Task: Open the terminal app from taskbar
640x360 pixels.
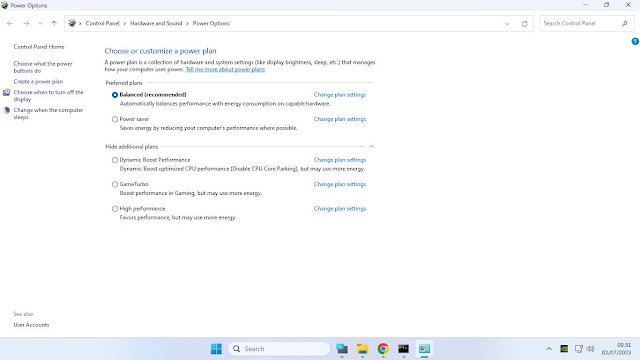Action: point(403,349)
